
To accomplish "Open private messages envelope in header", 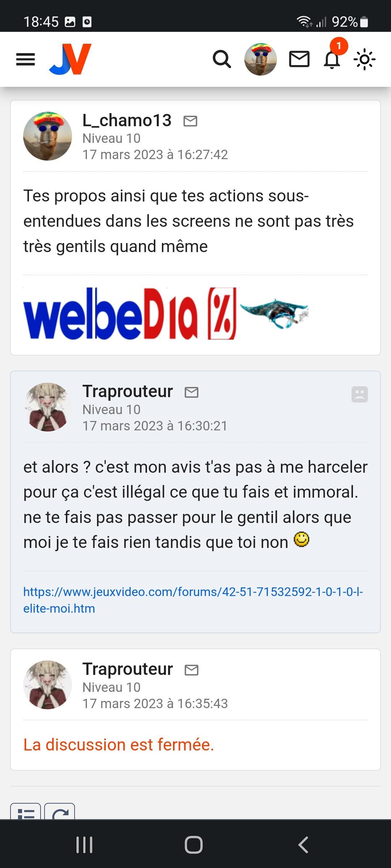I will point(299,59).
